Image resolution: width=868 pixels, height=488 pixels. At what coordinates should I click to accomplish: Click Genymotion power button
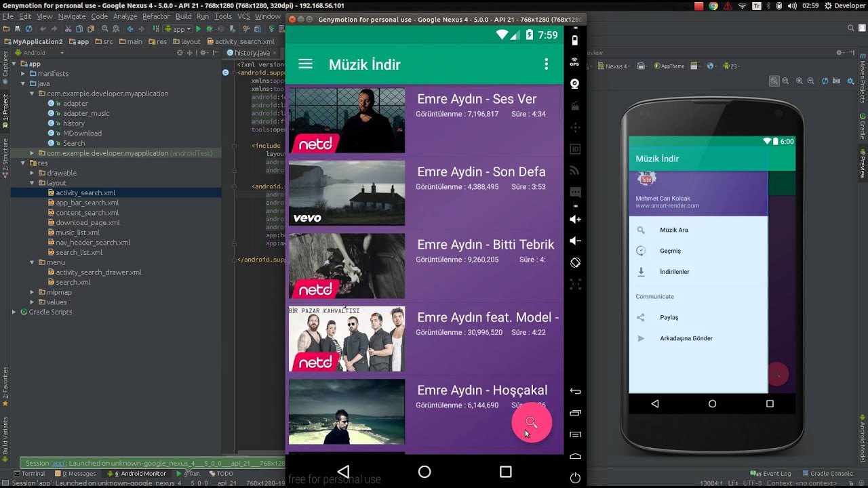[x=575, y=478]
